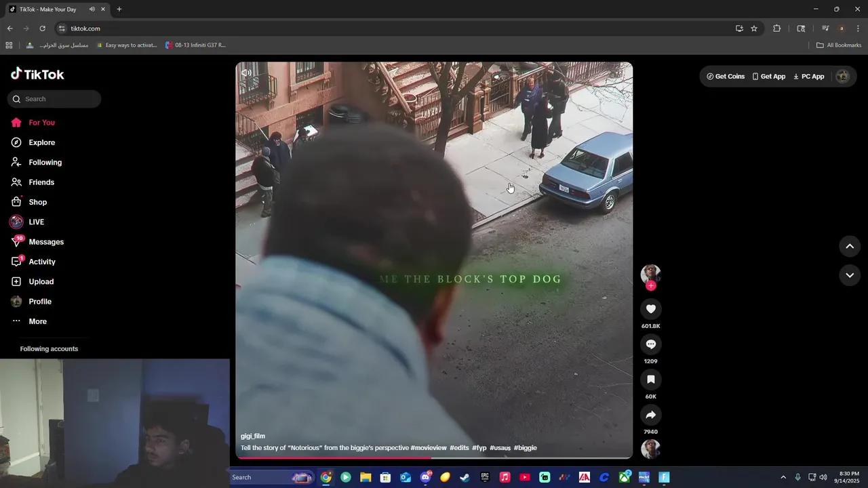Open '08-13 Infiniti G37 R...' bookmark
Viewport: 868px width, 488px height.
(x=195, y=45)
